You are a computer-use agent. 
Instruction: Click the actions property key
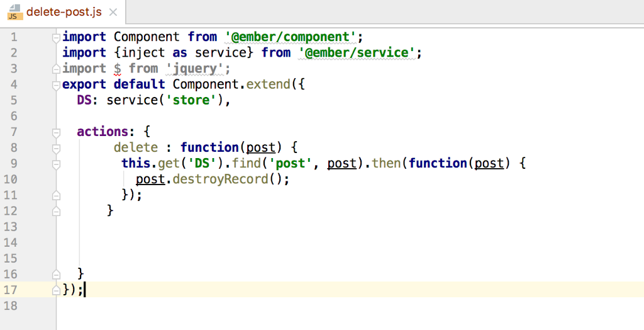pyautogui.click(x=103, y=132)
